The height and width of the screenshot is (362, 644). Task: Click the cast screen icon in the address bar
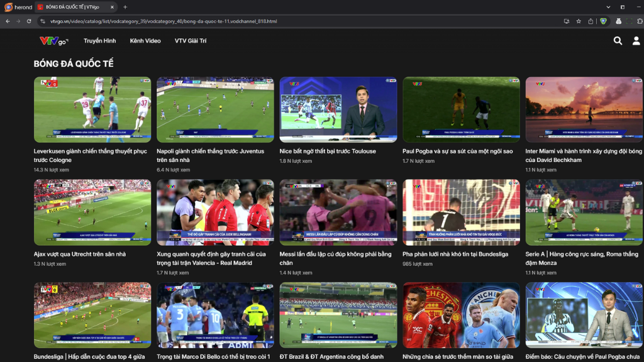[567, 21]
